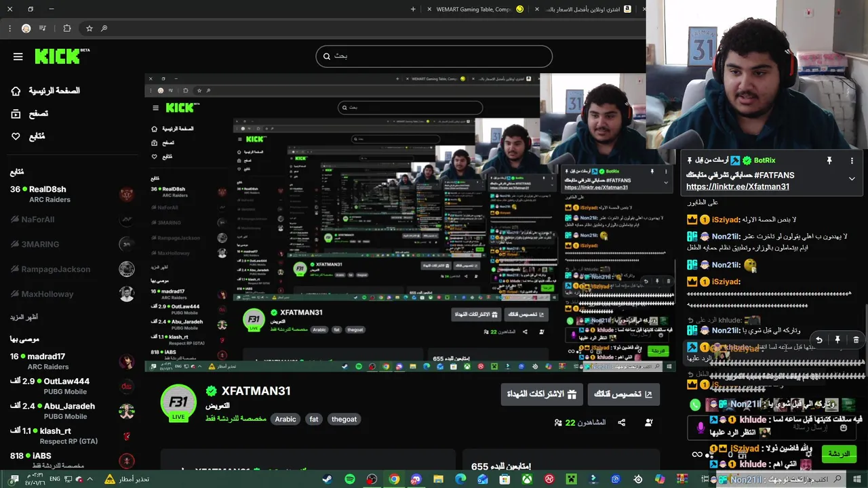Click the purple microphone icon in chat
This screenshot has height=488, width=868.
(x=701, y=428)
